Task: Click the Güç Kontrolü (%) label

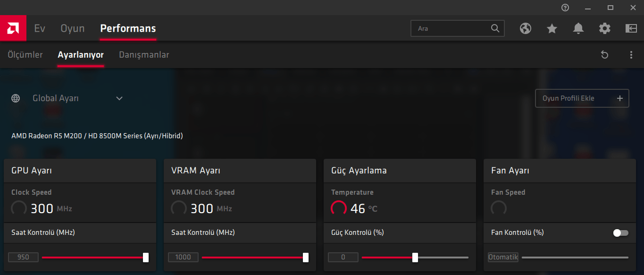Action: (358, 232)
